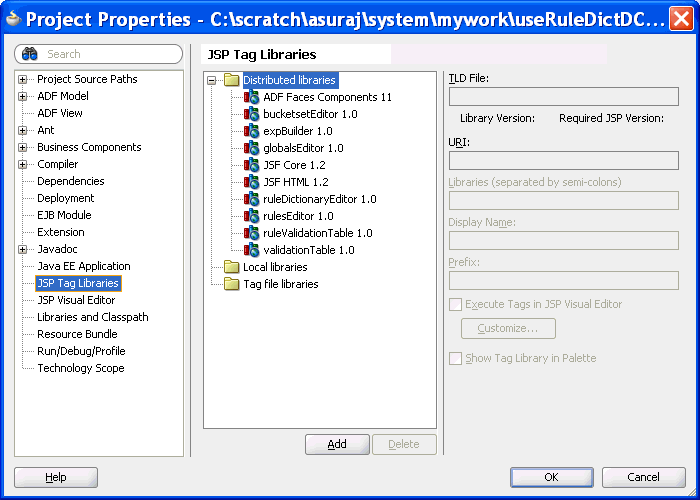Collapse the Distributed libraries node
Viewport: 700px width, 500px height.
(x=212, y=80)
